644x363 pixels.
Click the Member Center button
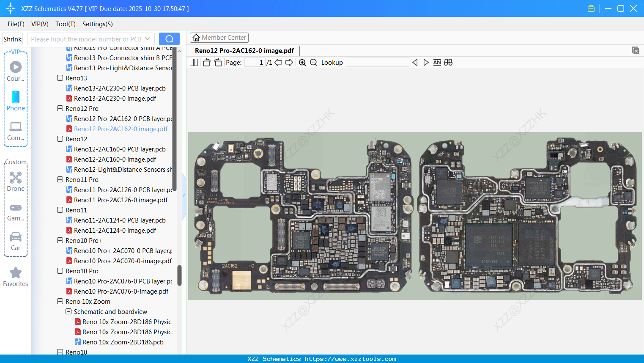pyautogui.click(x=219, y=38)
